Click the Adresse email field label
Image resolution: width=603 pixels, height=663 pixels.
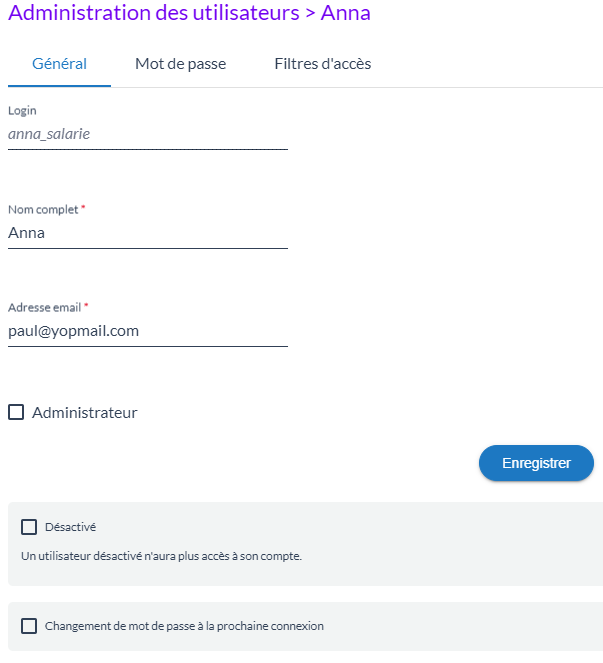pos(44,307)
